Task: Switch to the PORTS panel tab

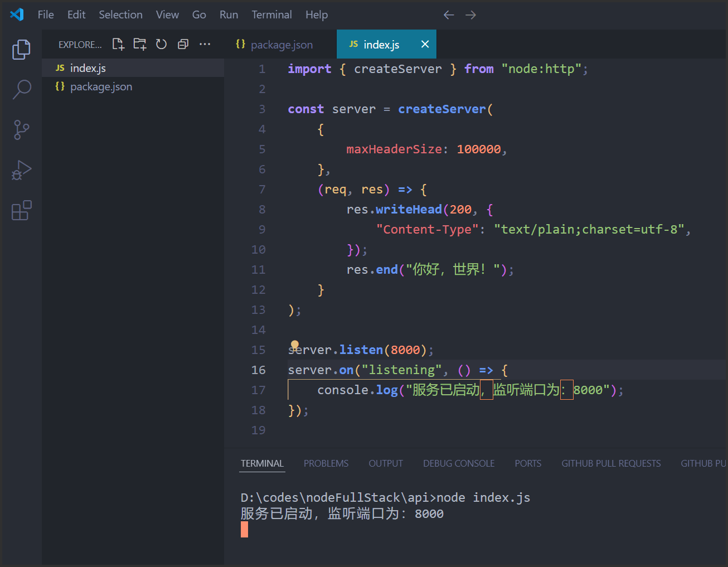Action: point(528,463)
